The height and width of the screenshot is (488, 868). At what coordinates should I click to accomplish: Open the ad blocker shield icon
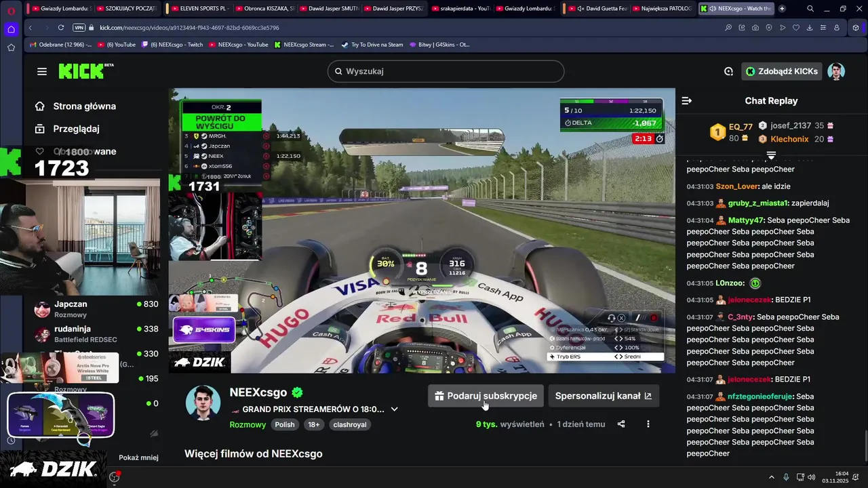[x=769, y=28]
